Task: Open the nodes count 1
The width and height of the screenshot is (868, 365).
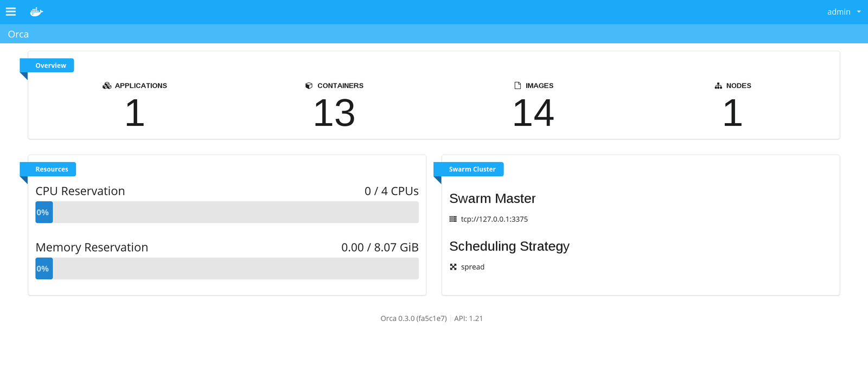Action: coord(732,113)
